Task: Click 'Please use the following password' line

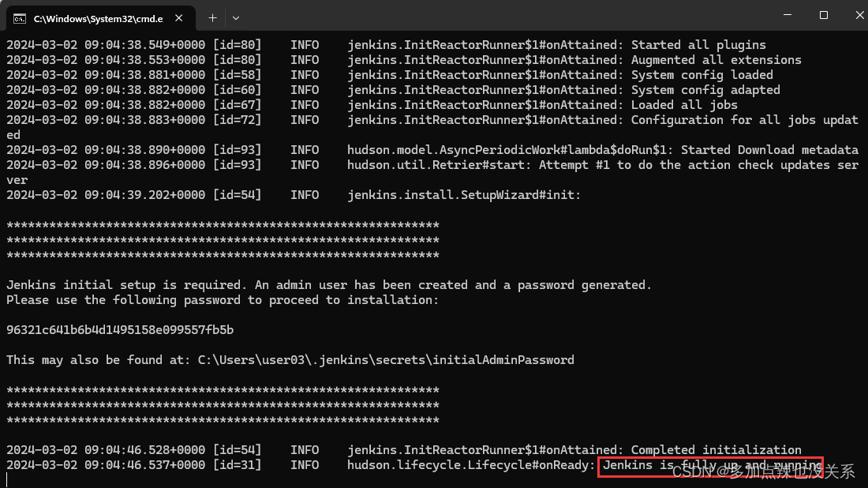Action: [x=223, y=300]
